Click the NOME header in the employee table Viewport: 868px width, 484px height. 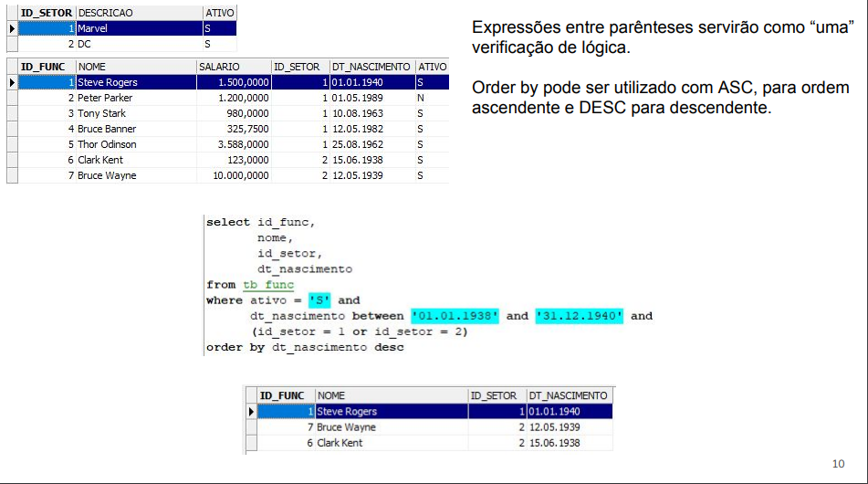click(91, 67)
